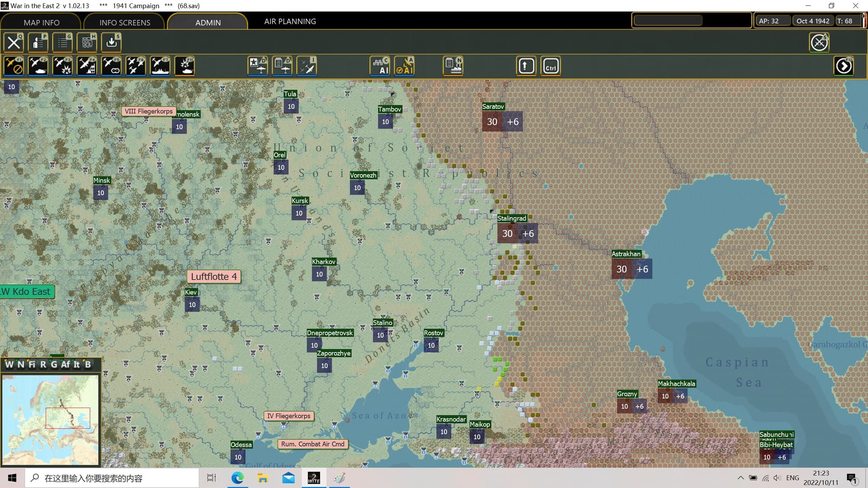Click the Voronezh city label

[x=363, y=175]
